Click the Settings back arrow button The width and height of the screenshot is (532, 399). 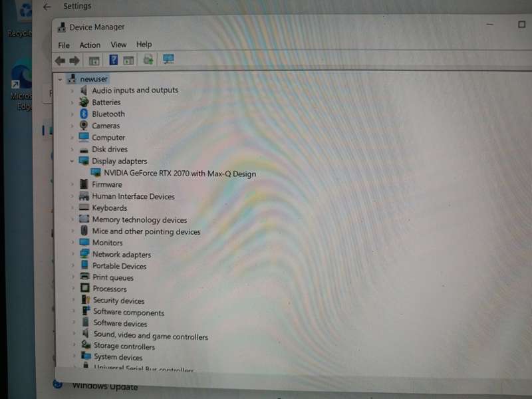coord(47,7)
